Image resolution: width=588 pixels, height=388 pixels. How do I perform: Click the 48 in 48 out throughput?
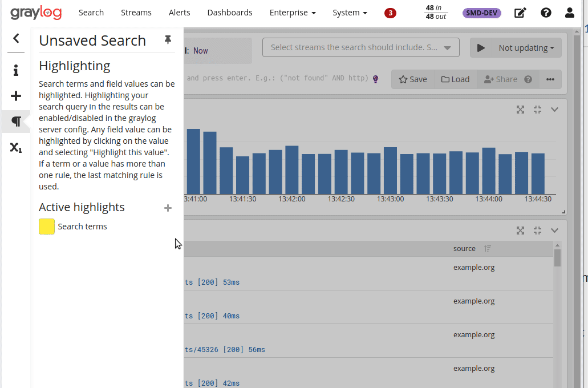[436, 12]
